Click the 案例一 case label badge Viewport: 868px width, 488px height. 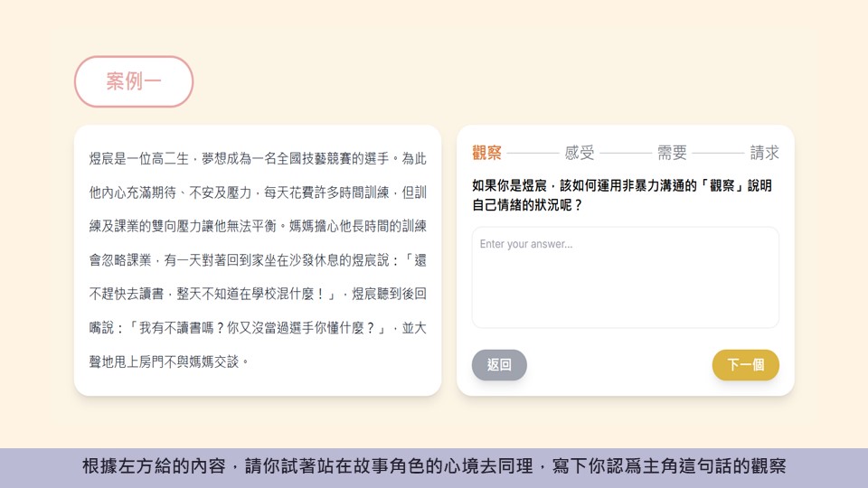[x=134, y=82]
